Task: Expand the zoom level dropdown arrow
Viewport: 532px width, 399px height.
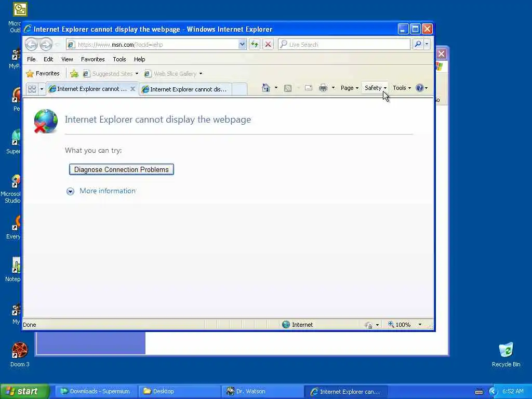Action: coord(420,325)
